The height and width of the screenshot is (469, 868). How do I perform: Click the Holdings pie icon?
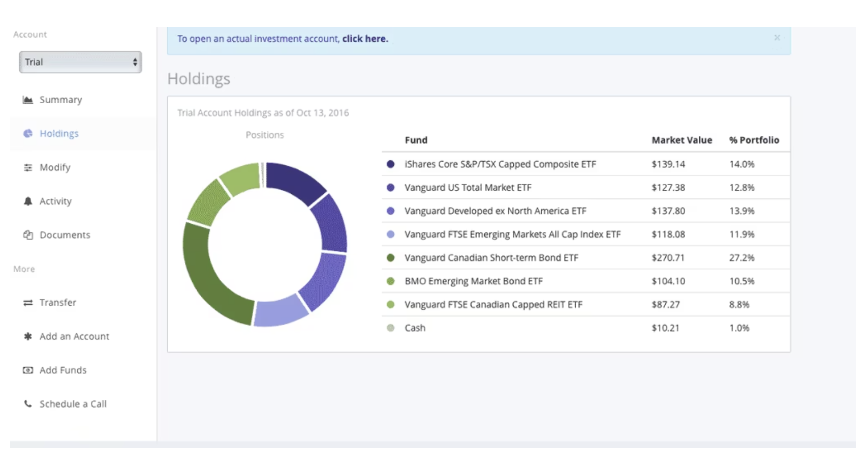28,133
